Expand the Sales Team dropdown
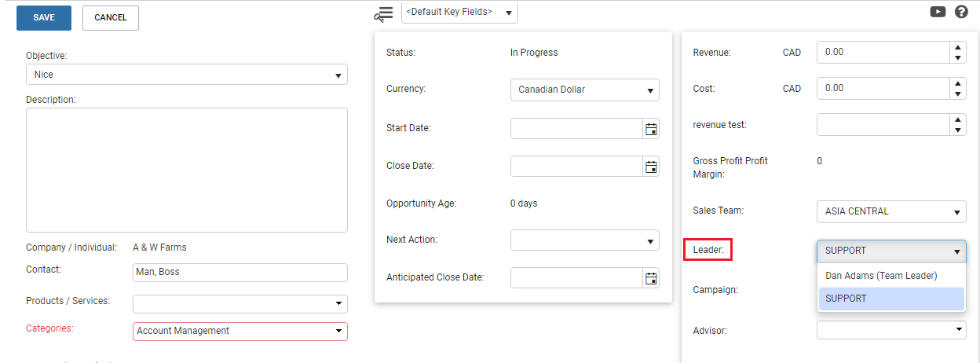Image resolution: width=980 pixels, height=363 pixels. click(891, 211)
